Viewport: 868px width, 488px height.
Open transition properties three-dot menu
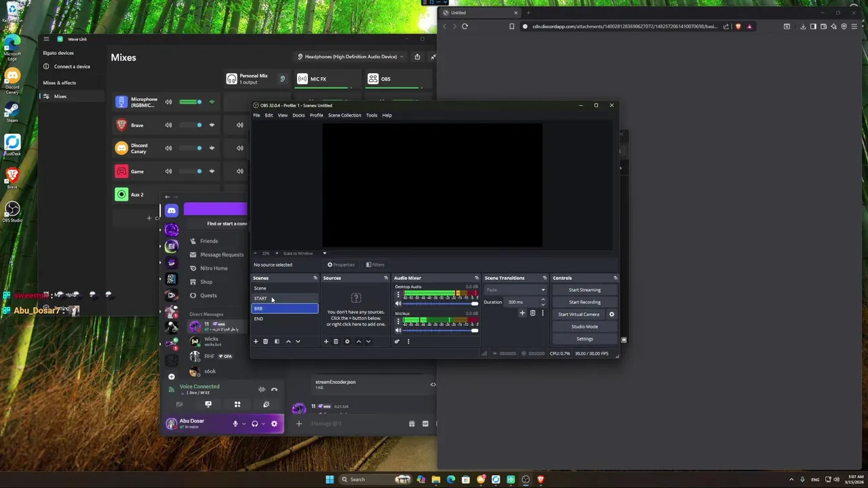[542, 313]
